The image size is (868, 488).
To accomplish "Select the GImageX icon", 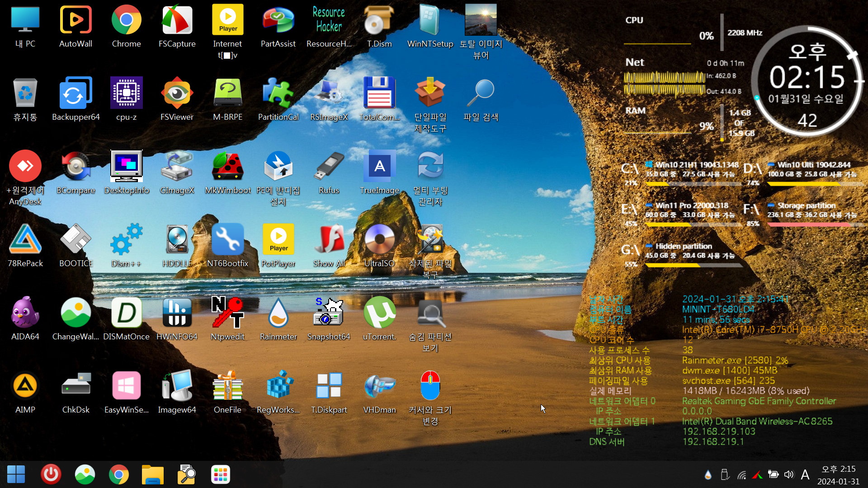I will point(177,173).
